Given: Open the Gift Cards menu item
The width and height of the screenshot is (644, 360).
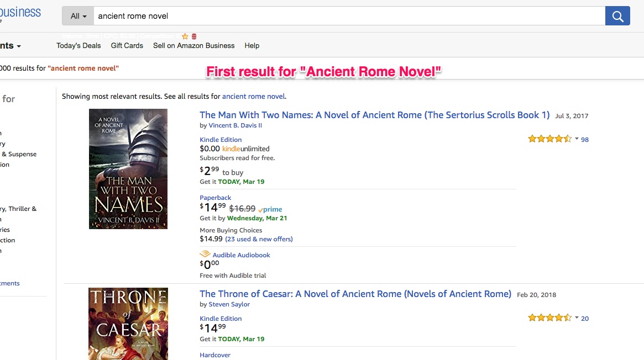Looking at the screenshot, I should pyautogui.click(x=127, y=45).
